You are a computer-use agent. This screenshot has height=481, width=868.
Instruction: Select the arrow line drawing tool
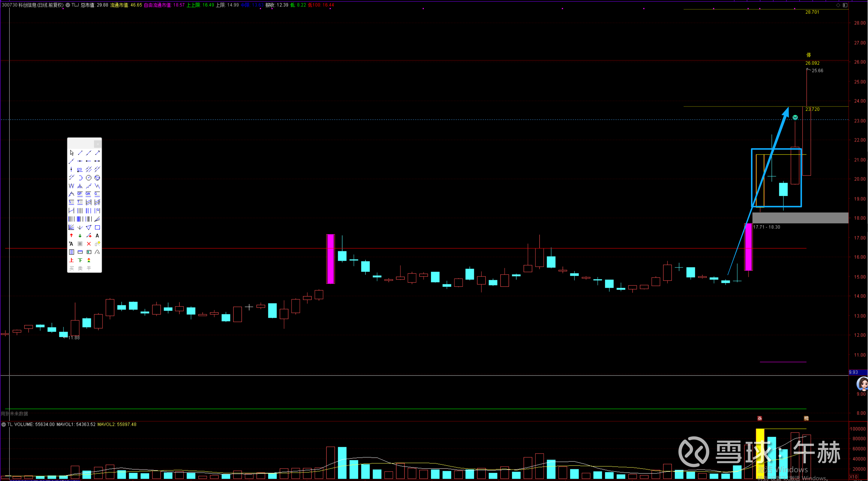click(x=97, y=153)
